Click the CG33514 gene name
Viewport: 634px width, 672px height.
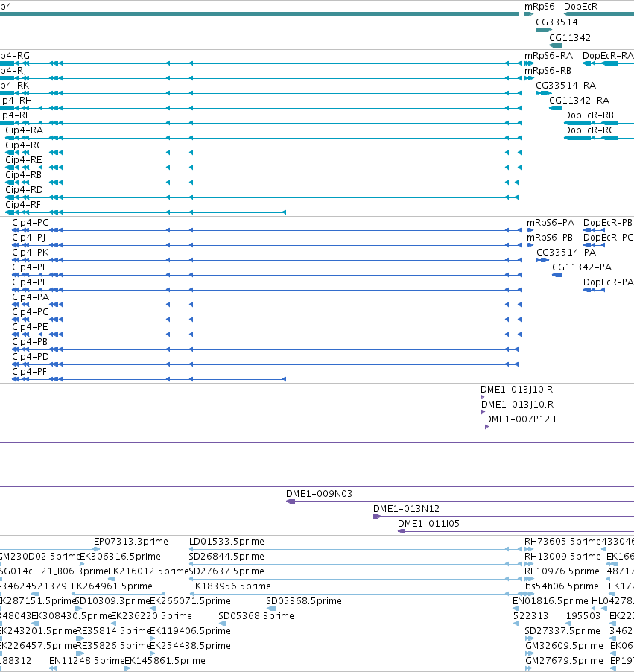557,22
